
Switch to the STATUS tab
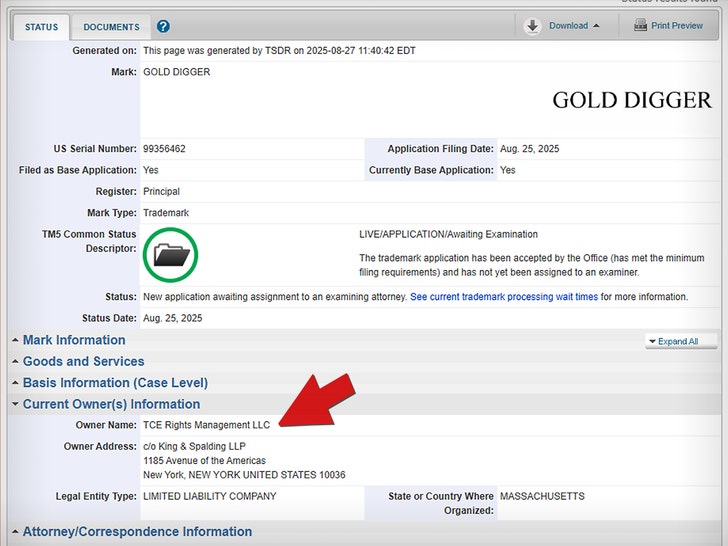click(41, 27)
